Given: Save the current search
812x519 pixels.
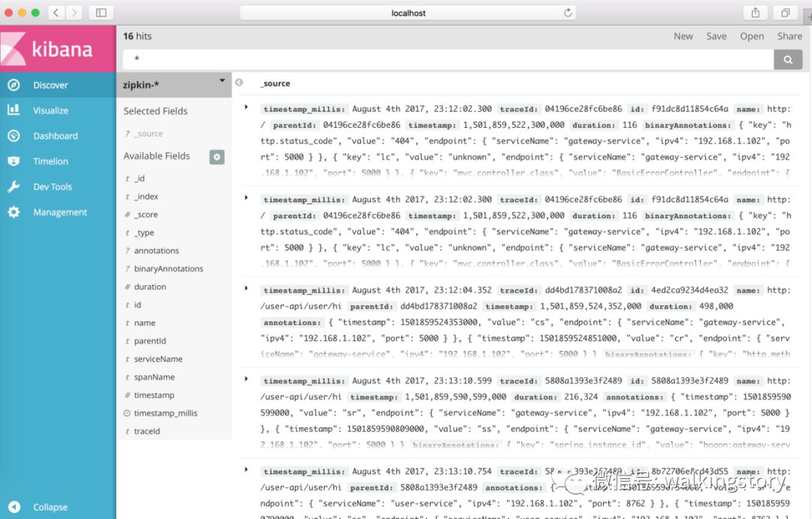Looking at the screenshot, I should [x=716, y=35].
